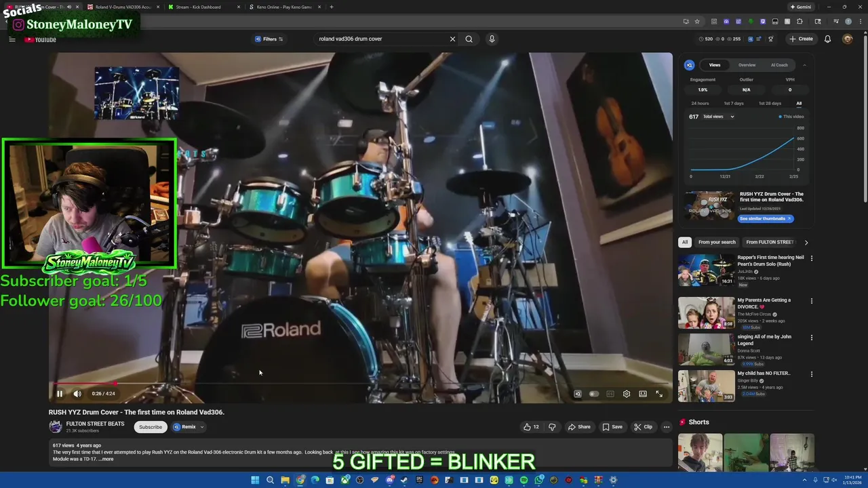The height and width of the screenshot is (488, 868).
Task: Click vidIQ trophy icon in header
Action: click(770, 39)
